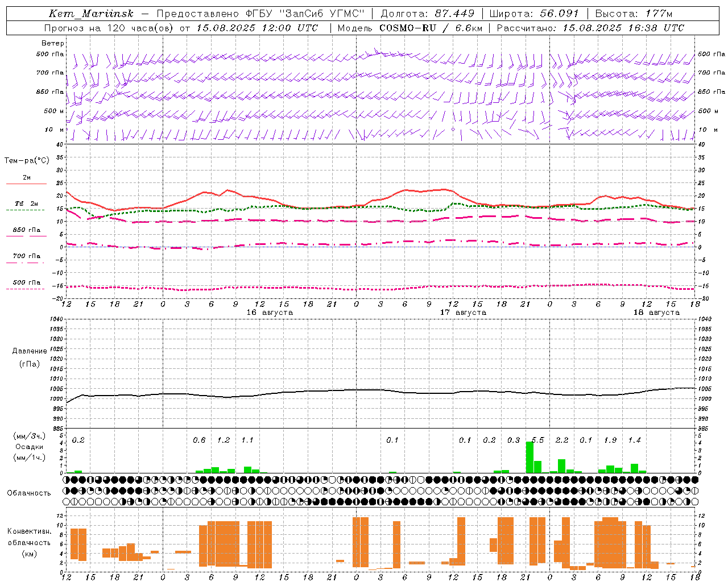Viewport: 728px width, 582px height.
Task: Click precipitation value 1.2
Action: tap(224, 440)
